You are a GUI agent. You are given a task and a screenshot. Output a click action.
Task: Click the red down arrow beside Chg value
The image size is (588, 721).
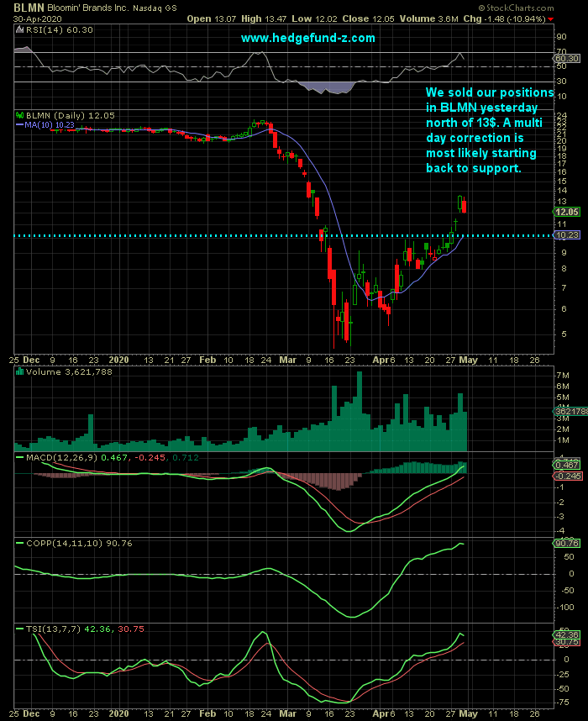click(x=551, y=19)
